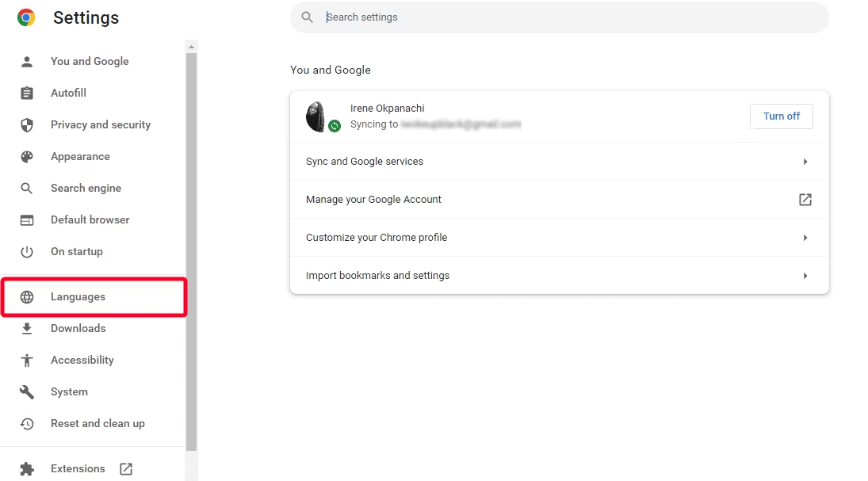Viewport: 868px width, 481px height.
Task: Click the Turn off sync button
Action: [781, 116]
